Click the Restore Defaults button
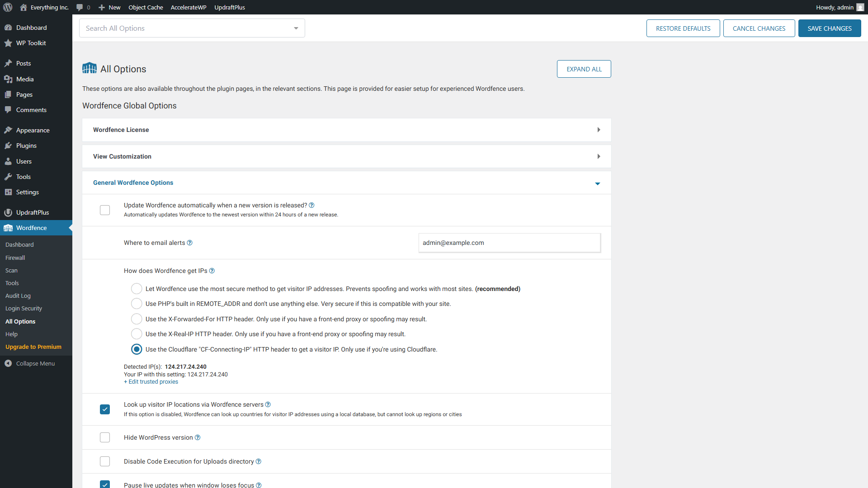 [x=683, y=28]
